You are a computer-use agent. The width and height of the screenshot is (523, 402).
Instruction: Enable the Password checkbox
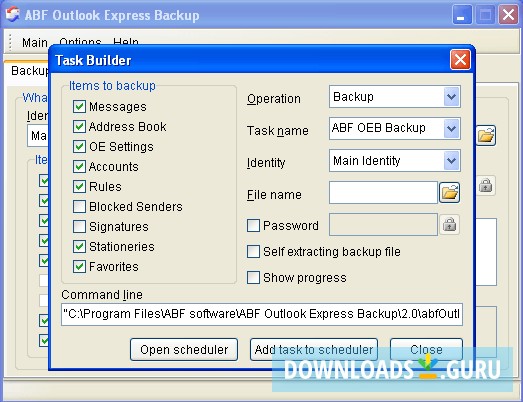pos(253,226)
